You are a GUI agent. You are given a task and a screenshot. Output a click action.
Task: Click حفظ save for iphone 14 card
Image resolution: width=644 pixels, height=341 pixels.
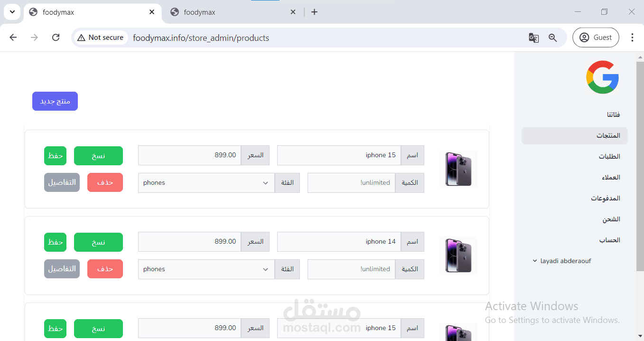55,242
